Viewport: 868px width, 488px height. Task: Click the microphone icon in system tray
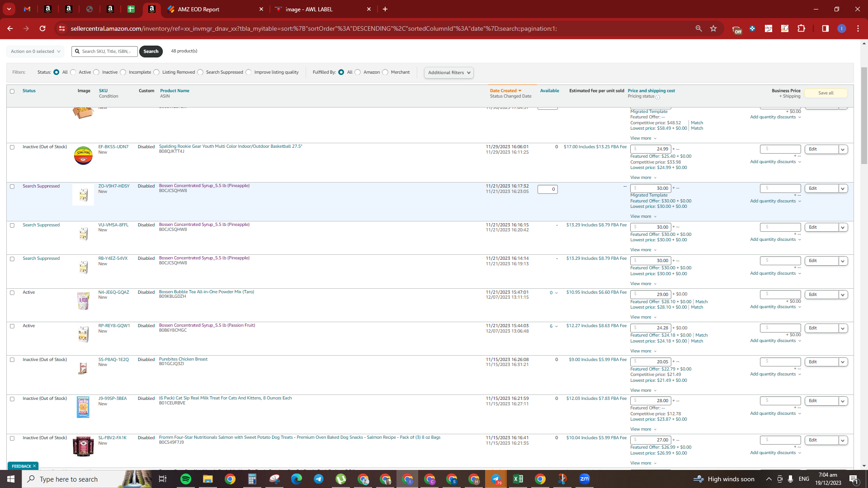[x=790, y=479]
